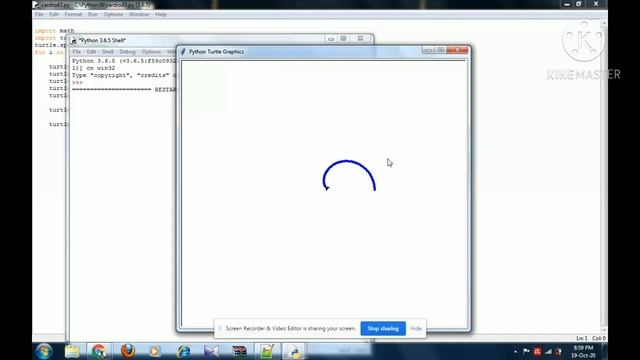Viewport: 640px width, 360px height.
Task: Open Run menu in the editor window
Action: 93,14
